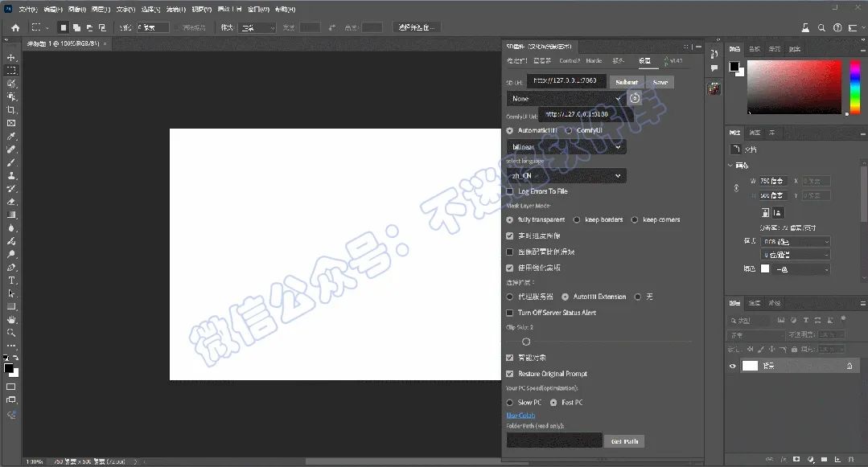Select the Move tool
The image size is (868, 467).
11,58
